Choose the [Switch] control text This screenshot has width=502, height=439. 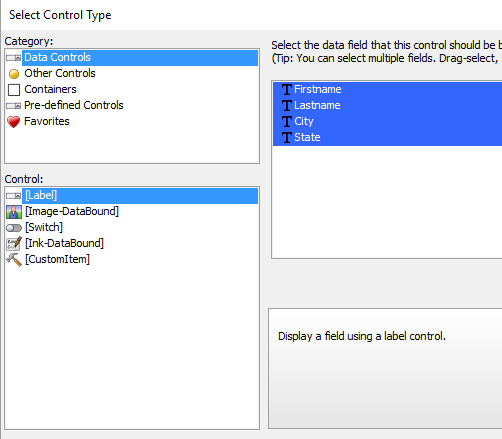pyautogui.click(x=44, y=227)
